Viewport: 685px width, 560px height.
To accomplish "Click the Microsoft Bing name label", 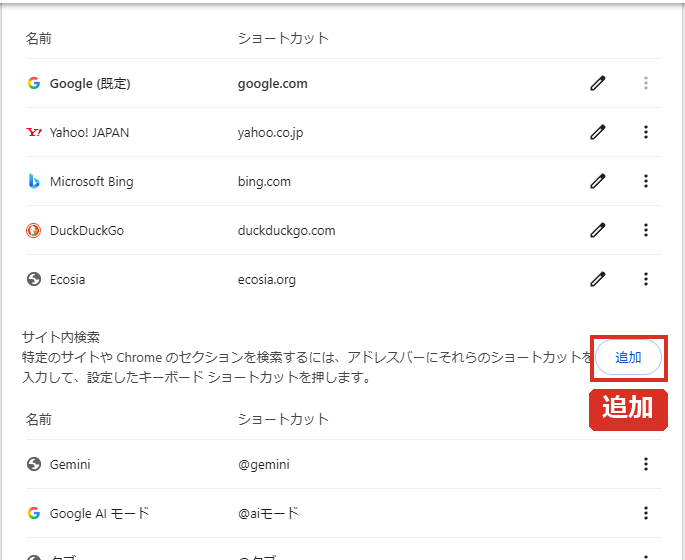I will pos(92,181).
